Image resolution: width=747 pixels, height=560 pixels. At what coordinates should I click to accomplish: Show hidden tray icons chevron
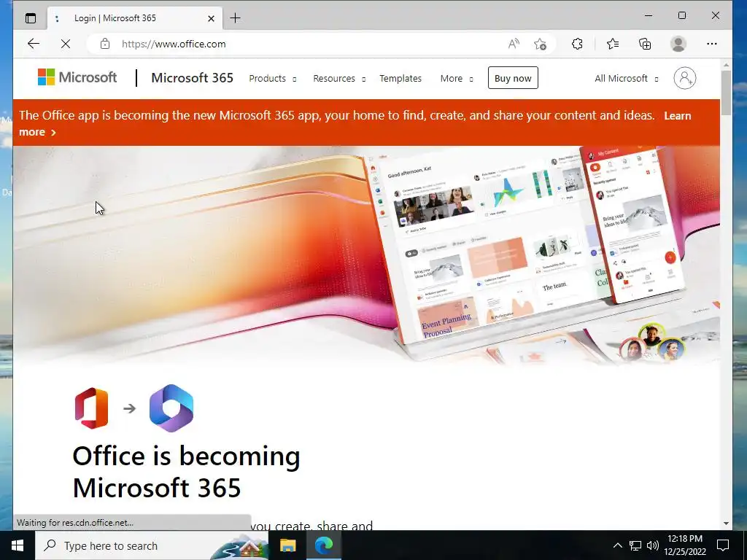point(617,545)
